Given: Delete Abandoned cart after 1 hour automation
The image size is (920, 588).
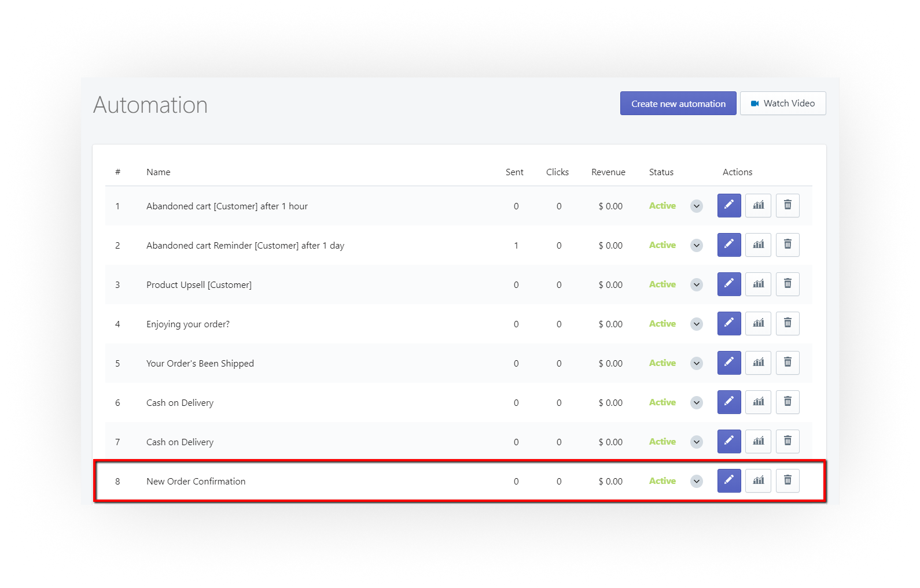Looking at the screenshot, I should click(x=787, y=205).
